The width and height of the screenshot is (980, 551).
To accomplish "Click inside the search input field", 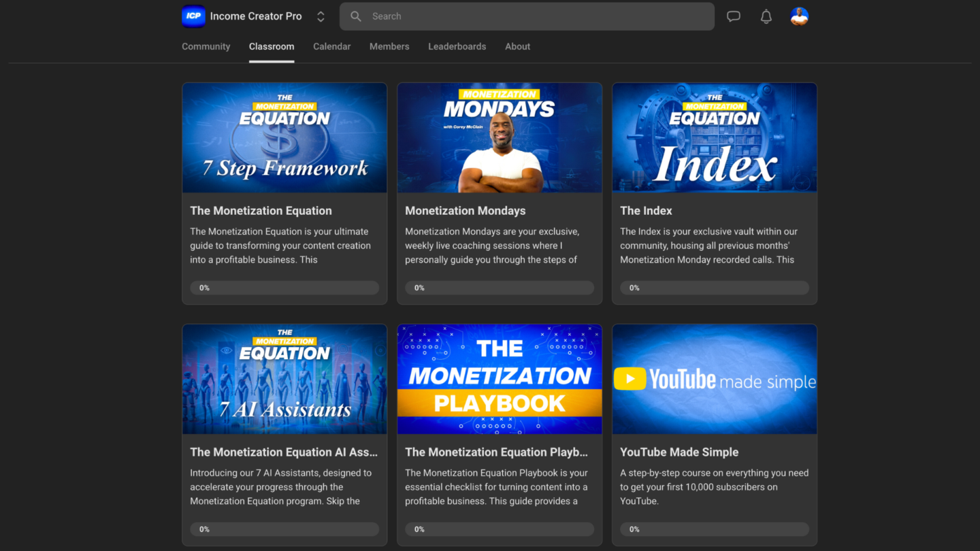I will click(x=476, y=16).
